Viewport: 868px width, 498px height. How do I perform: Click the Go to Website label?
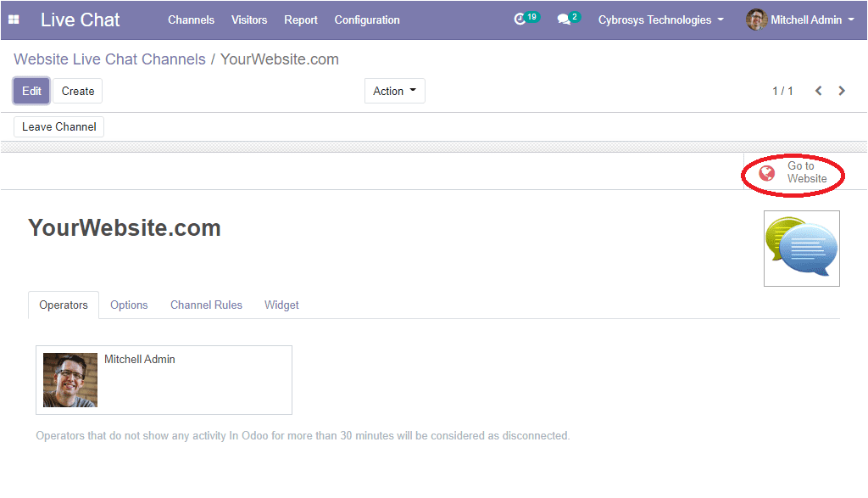click(807, 172)
